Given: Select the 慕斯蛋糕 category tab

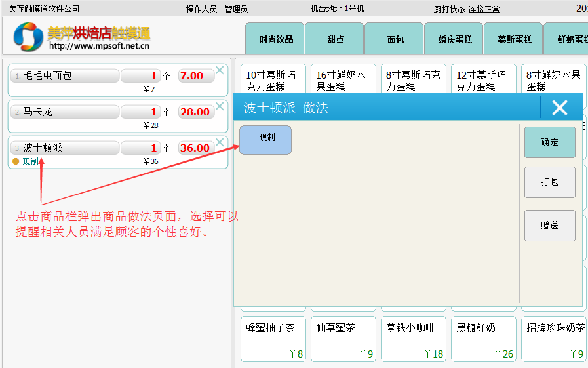Looking at the screenshot, I should 515,39.
